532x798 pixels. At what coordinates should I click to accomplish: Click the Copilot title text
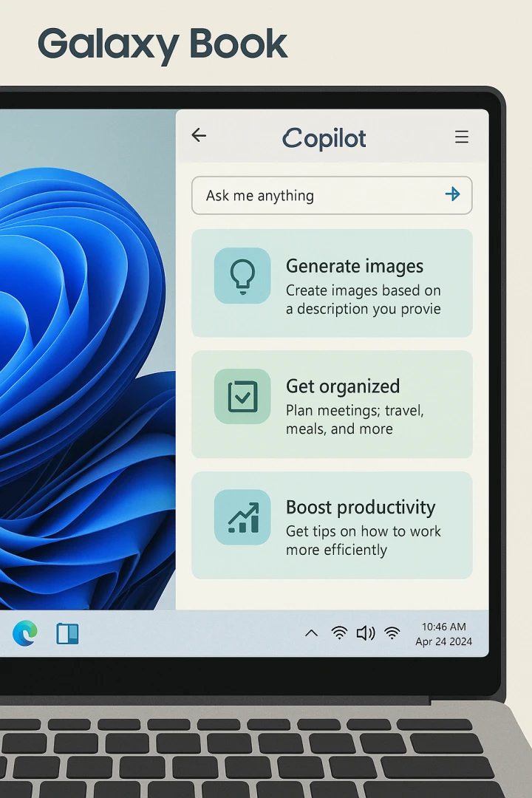pyautogui.click(x=324, y=138)
